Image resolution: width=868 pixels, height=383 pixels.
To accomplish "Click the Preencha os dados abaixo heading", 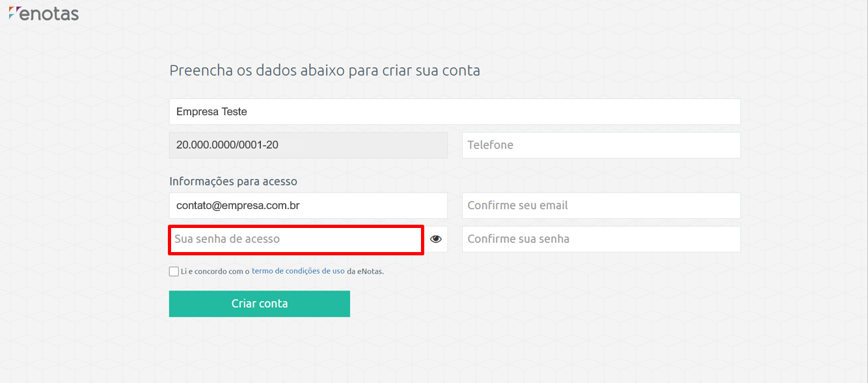I will [325, 70].
